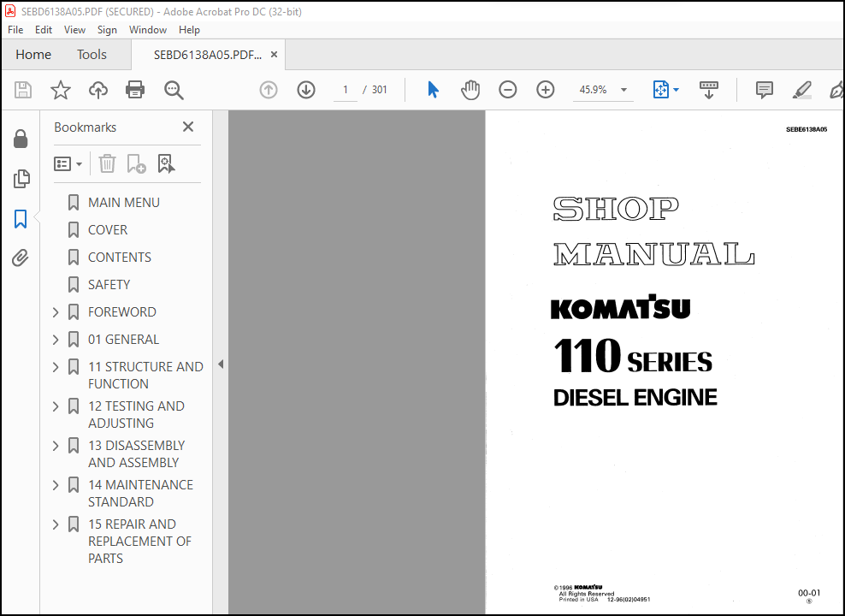Select the 01 GENERAL bookmark text
Image resolution: width=845 pixels, height=616 pixels.
[x=123, y=340]
